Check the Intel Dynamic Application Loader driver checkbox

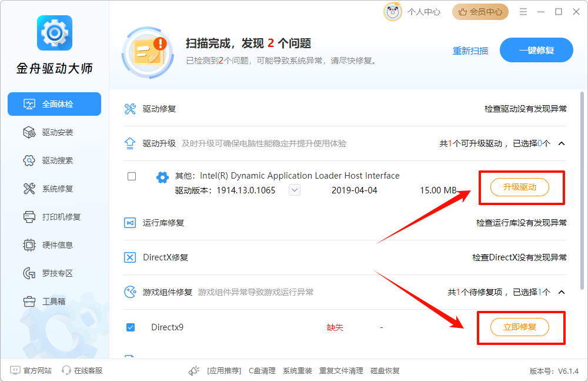click(131, 176)
